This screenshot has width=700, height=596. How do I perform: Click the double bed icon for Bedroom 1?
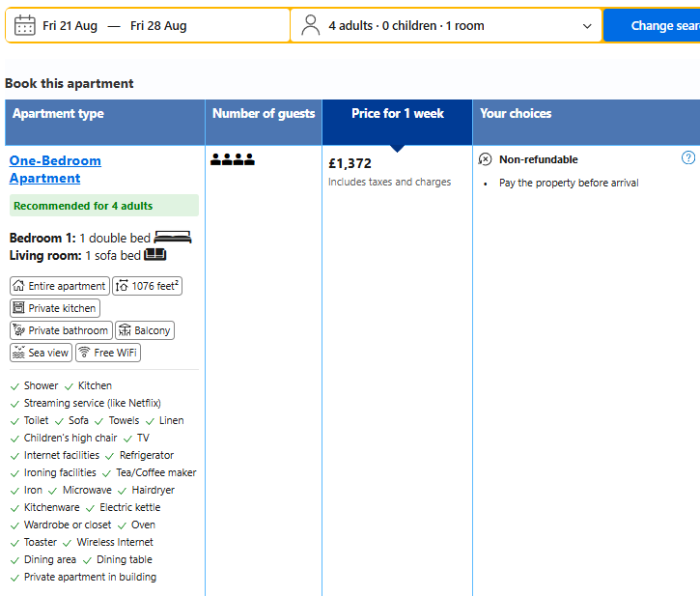(173, 238)
